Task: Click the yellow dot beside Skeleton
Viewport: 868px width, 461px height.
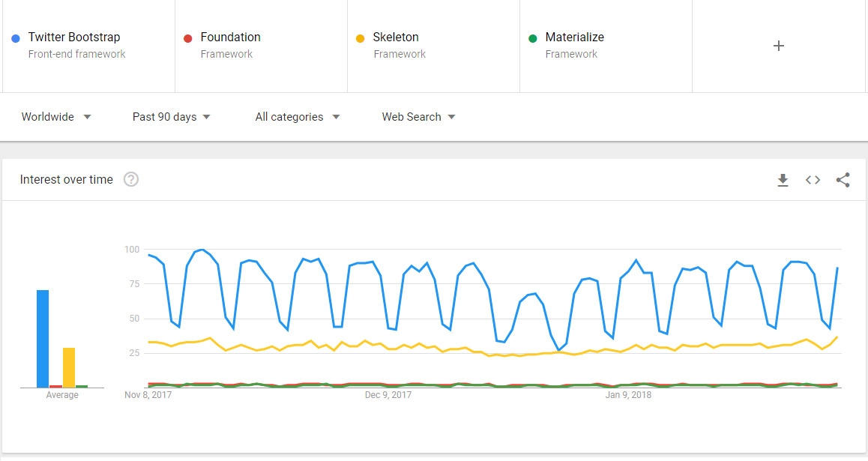Action: 362,37
